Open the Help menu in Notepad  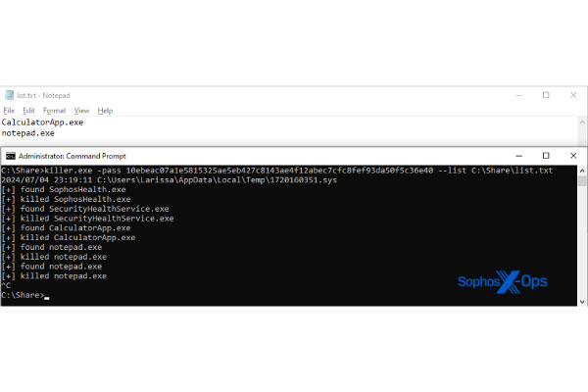(105, 111)
